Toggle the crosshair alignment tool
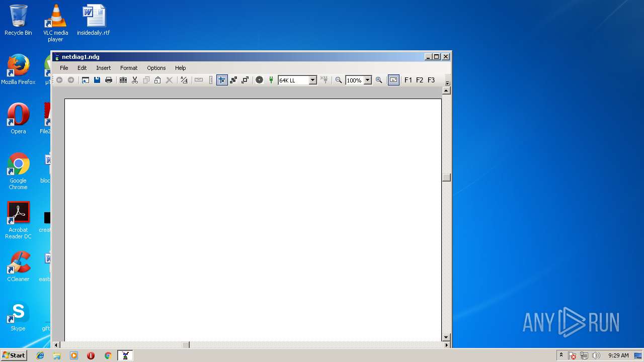This screenshot has height=362, width=644. coord(222,80)
